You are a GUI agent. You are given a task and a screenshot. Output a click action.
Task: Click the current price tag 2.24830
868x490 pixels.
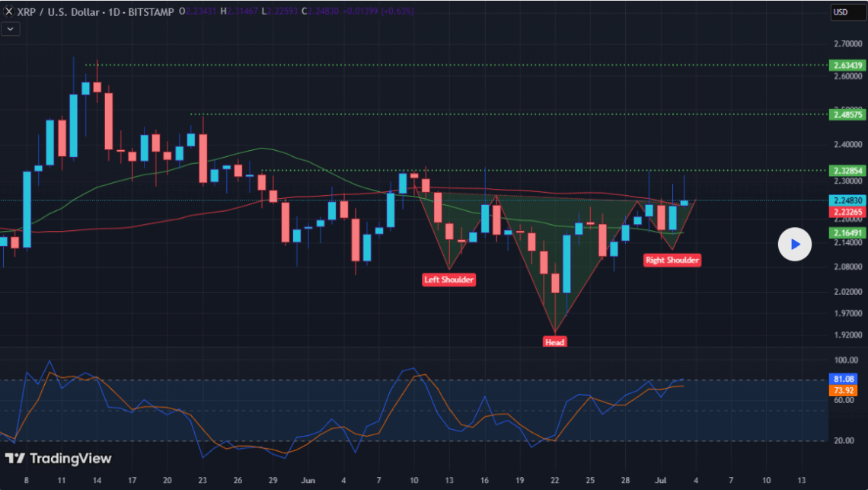[x=847, y=200]
